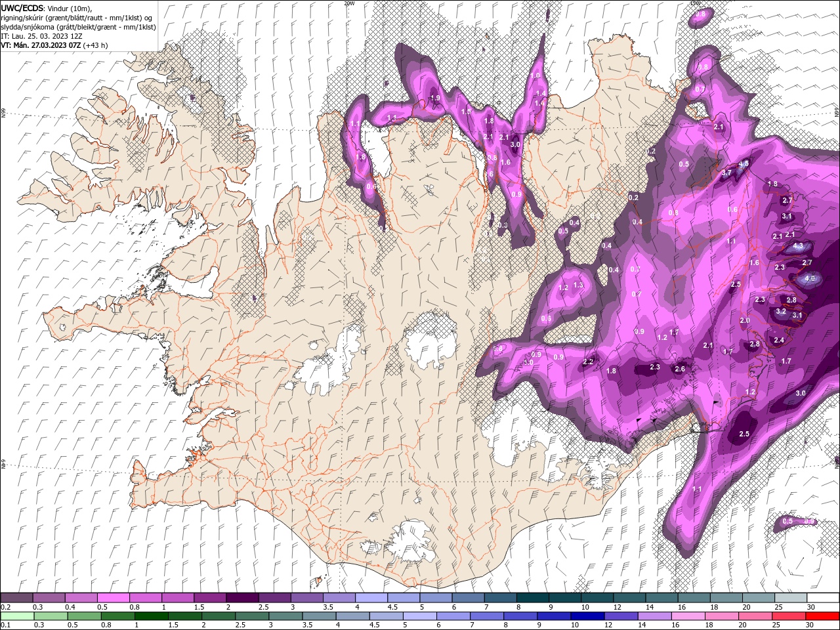Pick the darkest green rain swatch between 1 and 1.5

coord(152,616)
